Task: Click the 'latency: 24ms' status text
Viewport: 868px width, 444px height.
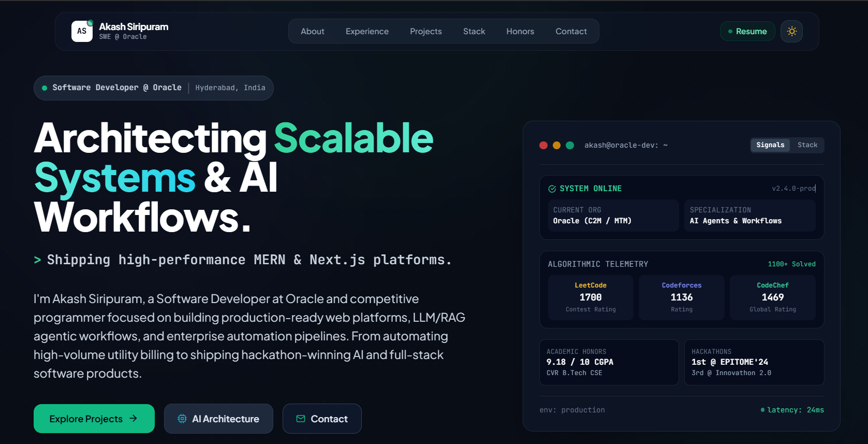Action: [x=796, y=410]
